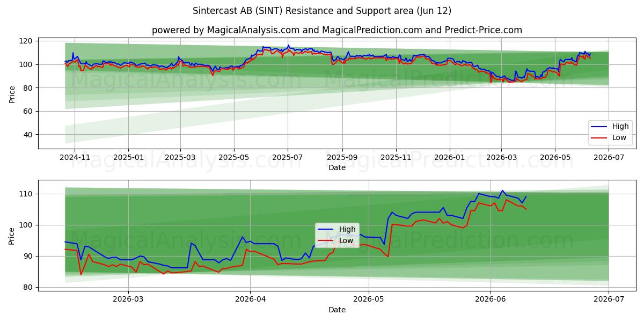Viewport: 644px width, 322px height.
Task: Click the upper chart y-axis value '40'
Action: pos(29,135)
